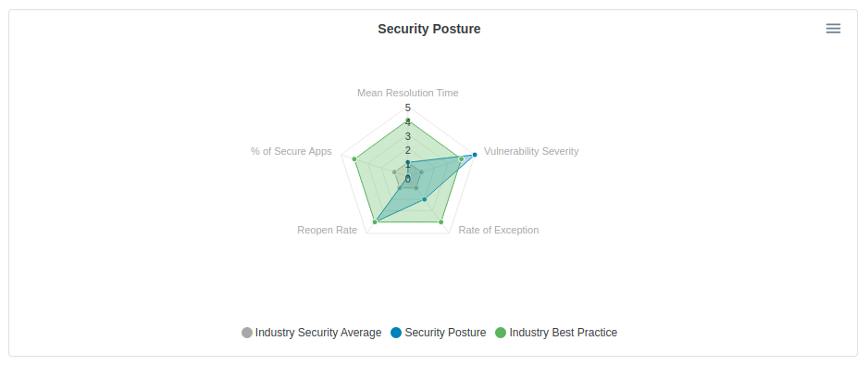Select green data point near Vulnerability Severity
Image resolution: width=868 pixels, height=366 pixels.
pos(461,159)
